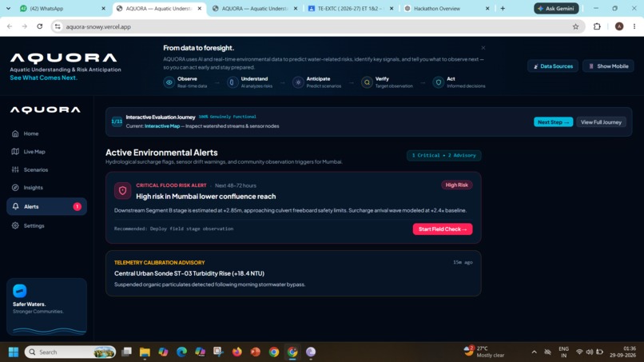This screenshot has height=362, width=644.
Task: Open Turbidity Rise advisory card title
Action: point(189,273)
